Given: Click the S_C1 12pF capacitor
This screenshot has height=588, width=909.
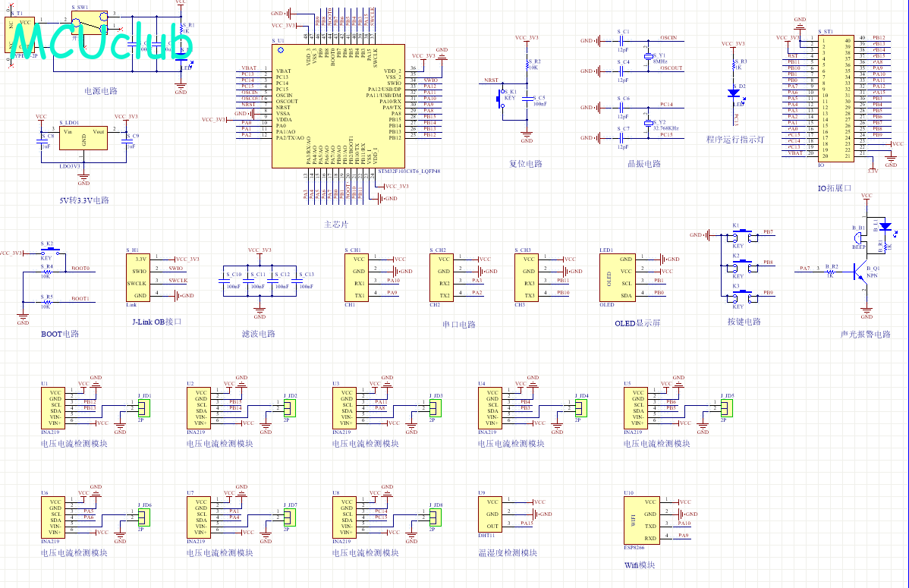Looking at the screenshot, I should pyautogui.click(x=621, y=41).
